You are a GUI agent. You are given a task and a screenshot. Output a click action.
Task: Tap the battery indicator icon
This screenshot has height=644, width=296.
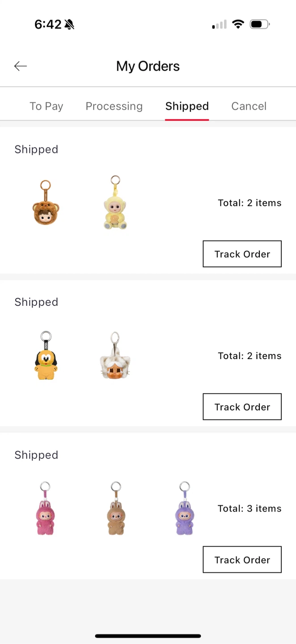coord(259,24)
